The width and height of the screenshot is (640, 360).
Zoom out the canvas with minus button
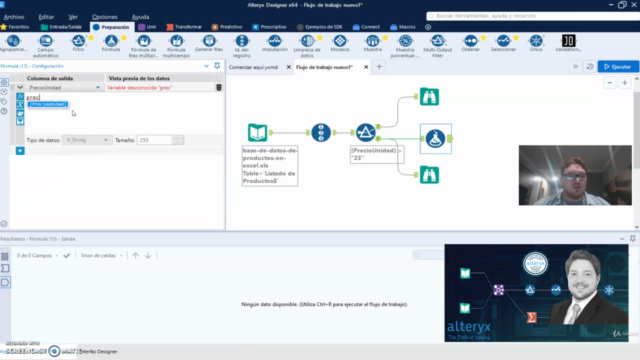pos(610,83)
